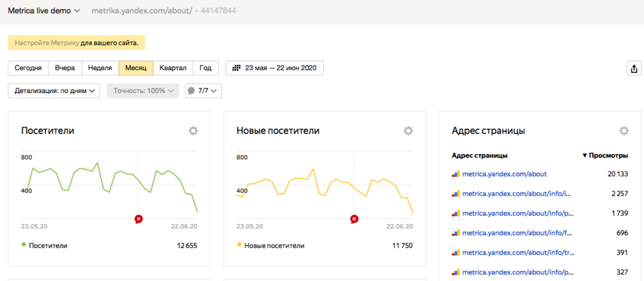644x281 pixels.
Task: Click the counter number 44147844
Action: pyautogui.click(x=218, y=11)
